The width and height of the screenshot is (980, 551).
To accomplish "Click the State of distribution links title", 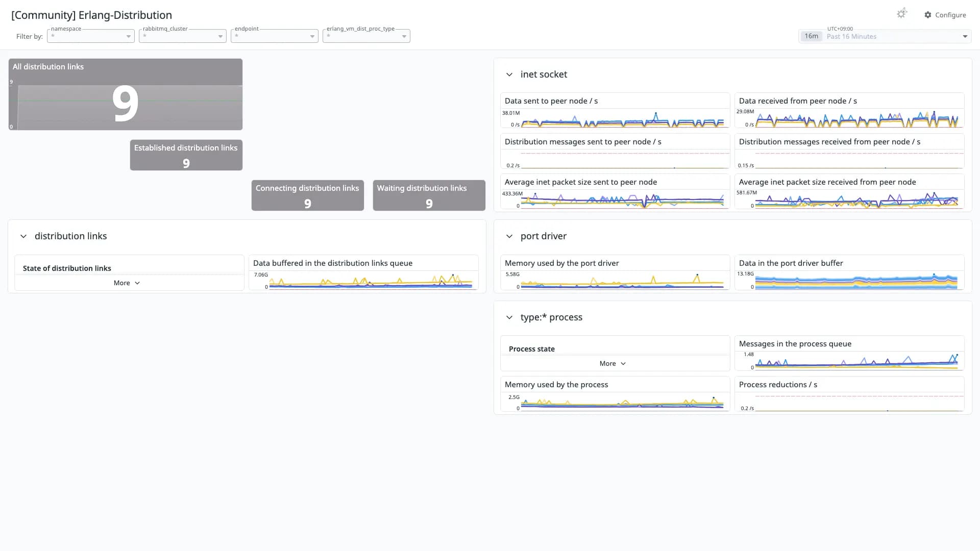I will click(67, 268).
